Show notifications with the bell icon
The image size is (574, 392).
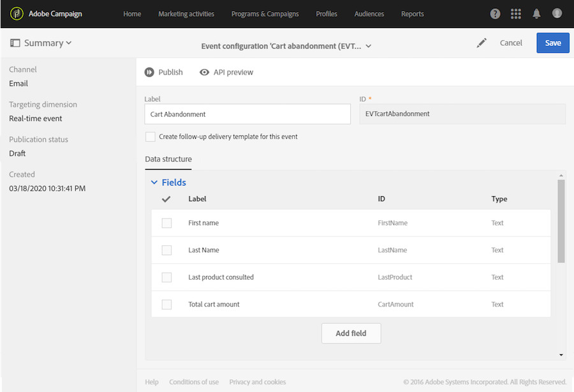pyautogui.click(x=536, y=13)
